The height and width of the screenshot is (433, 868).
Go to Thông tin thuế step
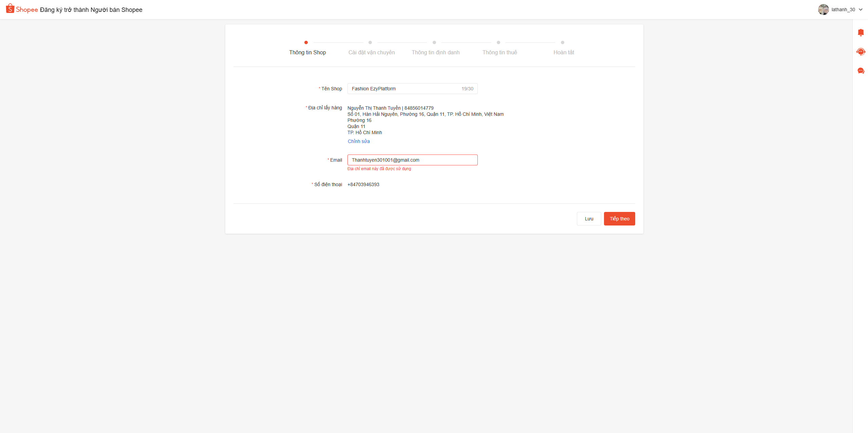click(499, 52)
